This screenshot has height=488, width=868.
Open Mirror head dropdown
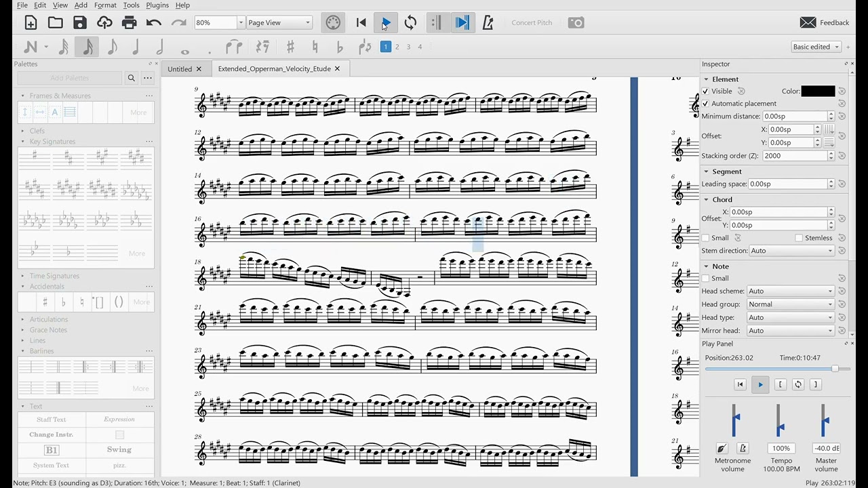coord(791,331)
